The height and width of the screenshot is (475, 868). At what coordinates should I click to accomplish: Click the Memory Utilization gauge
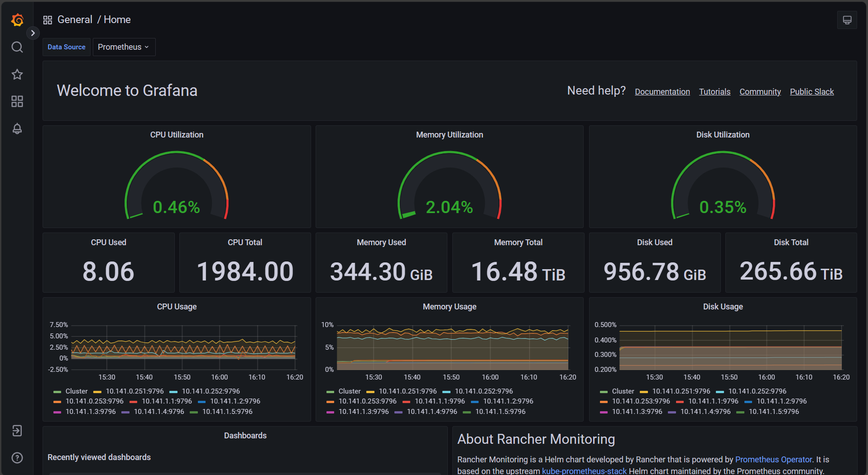449,190
